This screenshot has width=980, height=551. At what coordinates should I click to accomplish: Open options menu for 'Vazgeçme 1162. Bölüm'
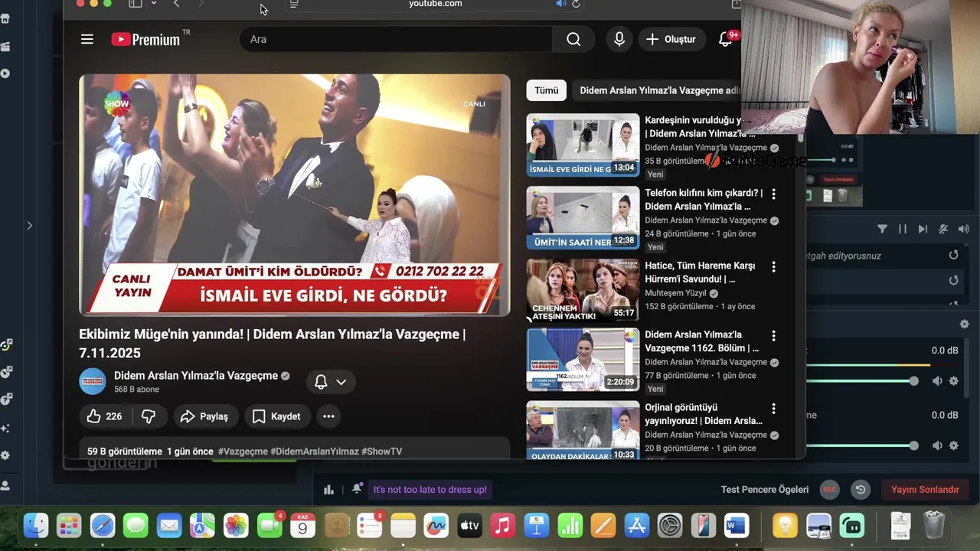(773, 336)
